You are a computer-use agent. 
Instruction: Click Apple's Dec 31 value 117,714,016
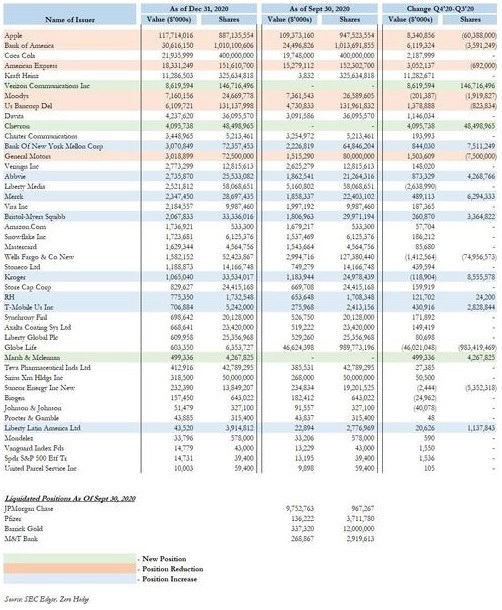pos(176,35)
